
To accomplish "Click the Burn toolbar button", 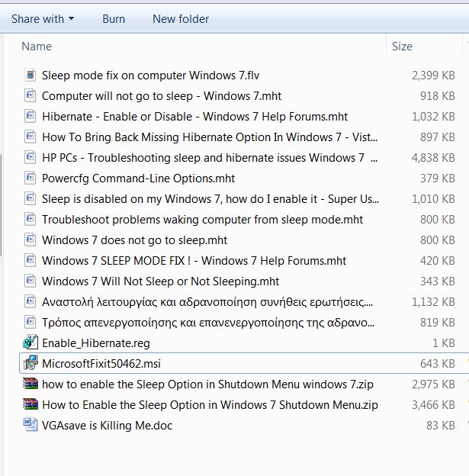I will point(114,18).
